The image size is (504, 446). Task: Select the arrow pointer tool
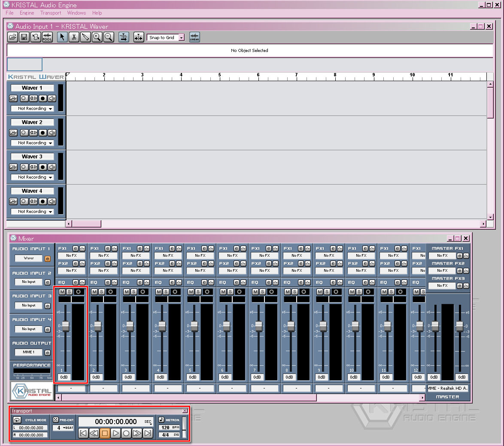click(62, 37)
